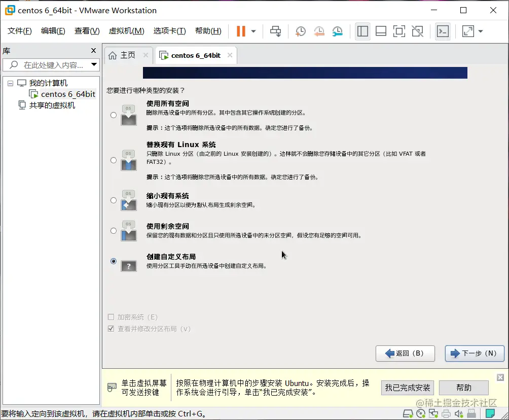Click the sound card status bar icon
The height and width of the screenshot is (420, 509).
point(459,413)
